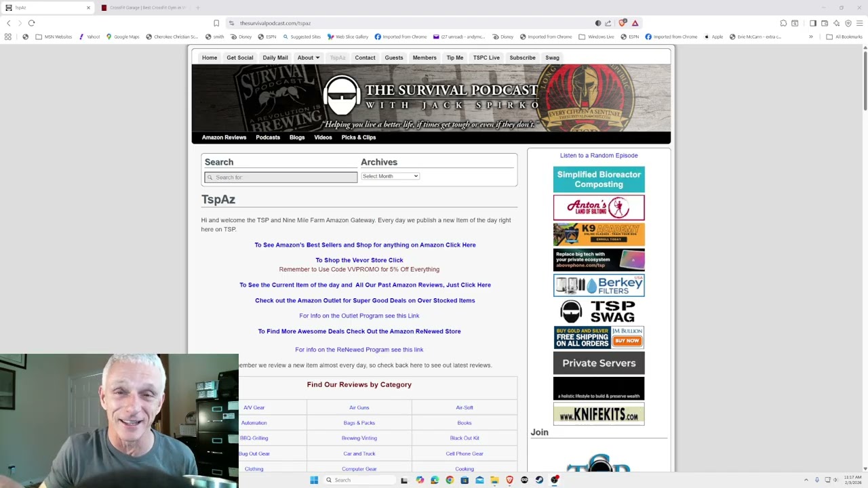Bookmark this page with the bookmark icon
This screenshot has width=868, height=488.
click(216, 23)
